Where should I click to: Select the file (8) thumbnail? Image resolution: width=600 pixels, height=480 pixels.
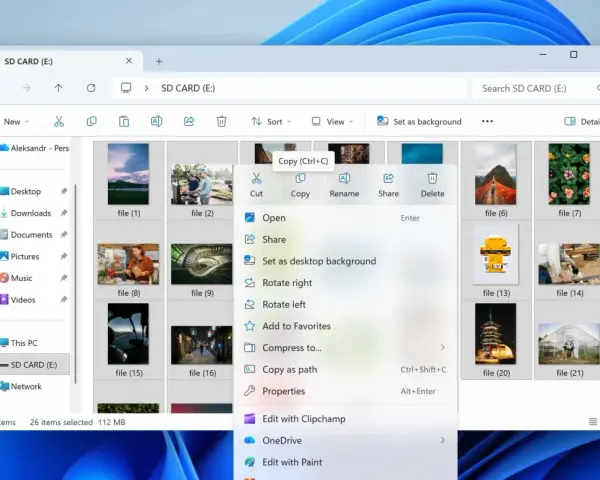click(x=128, y=264)
